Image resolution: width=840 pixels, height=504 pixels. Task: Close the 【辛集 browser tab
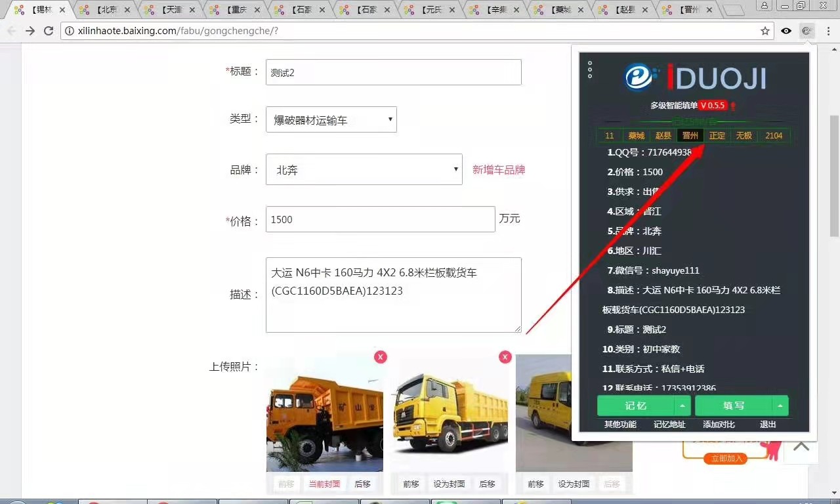(517, 10)
